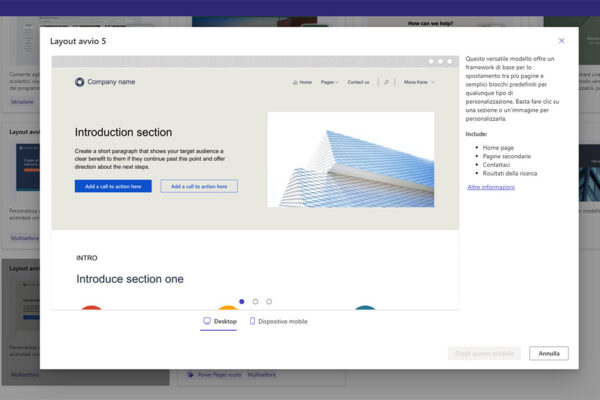This screenshot has width=600, height=400.
Task: Click the building image in preview
Action: 351,160
